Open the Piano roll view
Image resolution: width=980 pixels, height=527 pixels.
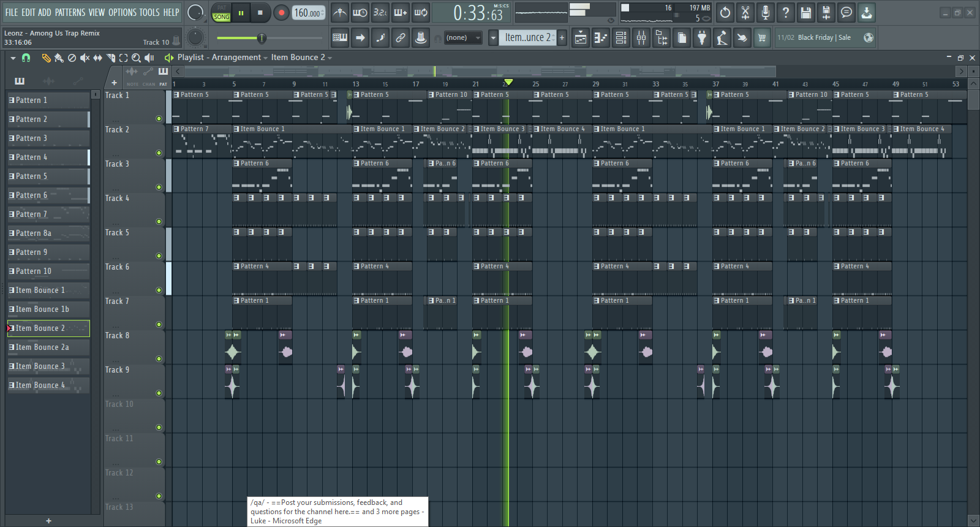pos(601,38)
